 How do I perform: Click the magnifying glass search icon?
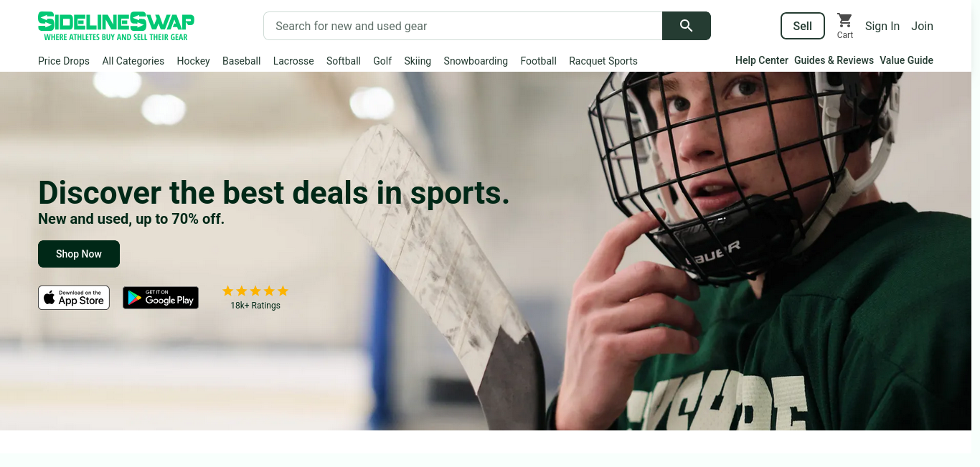coord(686,26)
